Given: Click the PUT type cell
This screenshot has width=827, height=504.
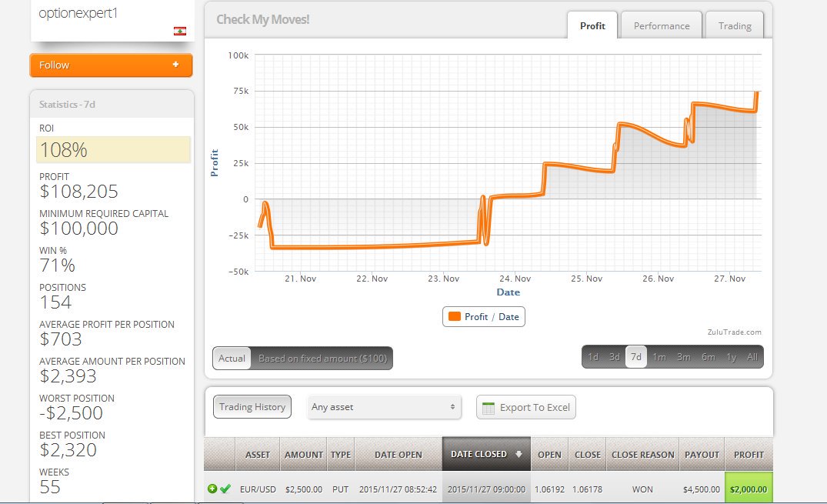Looking at the screenshot, I should coord(341,489).
